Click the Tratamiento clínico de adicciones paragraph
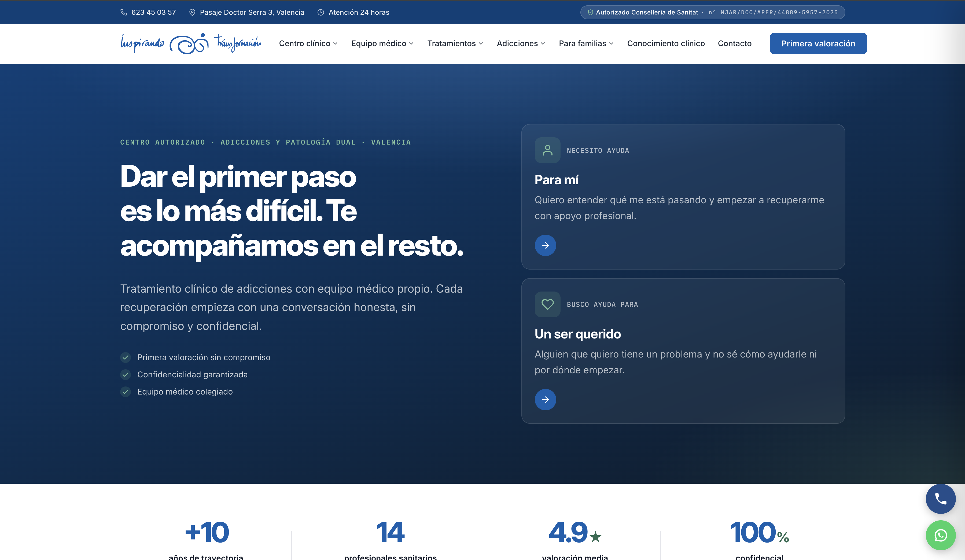Screen dimensions: 965x560 click(292, 307)
